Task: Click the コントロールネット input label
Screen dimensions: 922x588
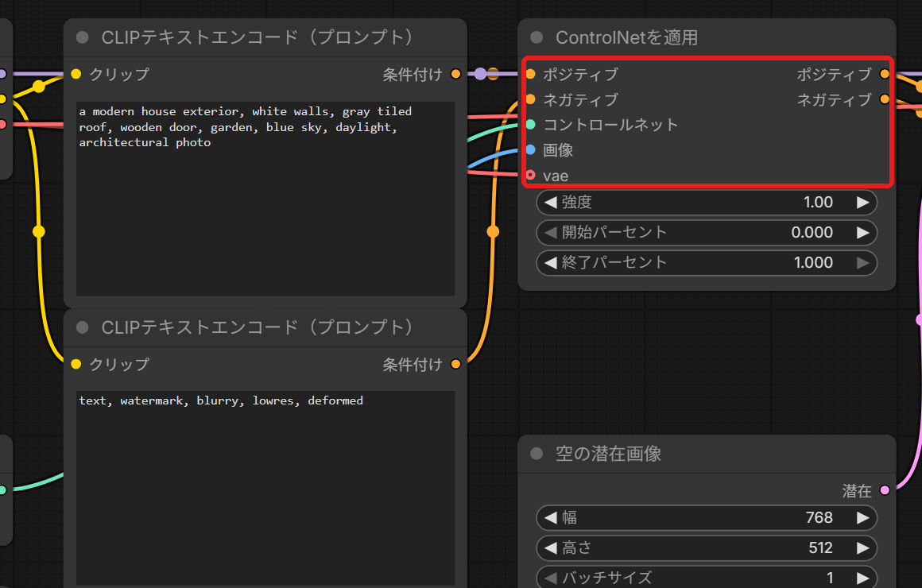Action: (610, 125)
